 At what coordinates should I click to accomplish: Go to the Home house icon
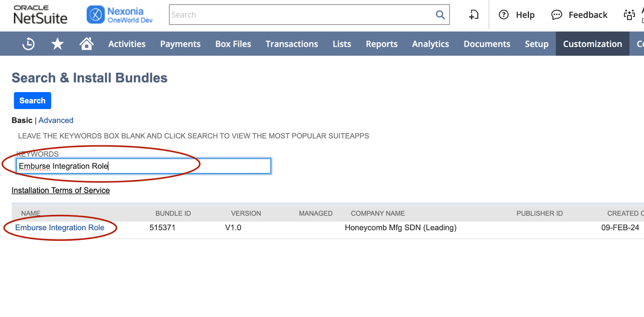click(87, 43)
